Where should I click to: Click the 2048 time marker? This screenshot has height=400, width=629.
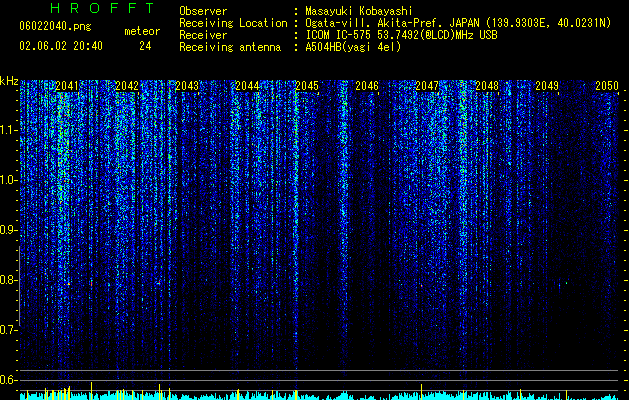click(487, 86)
